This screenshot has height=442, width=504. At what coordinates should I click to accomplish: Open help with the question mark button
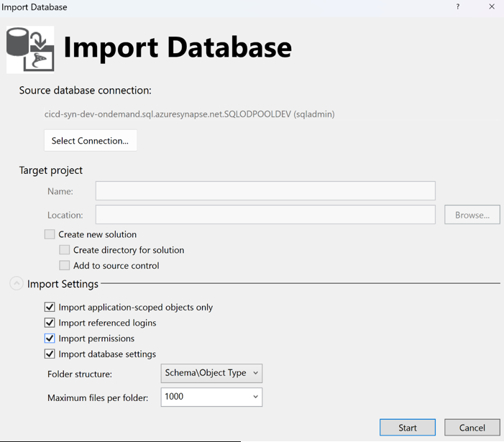458,7
